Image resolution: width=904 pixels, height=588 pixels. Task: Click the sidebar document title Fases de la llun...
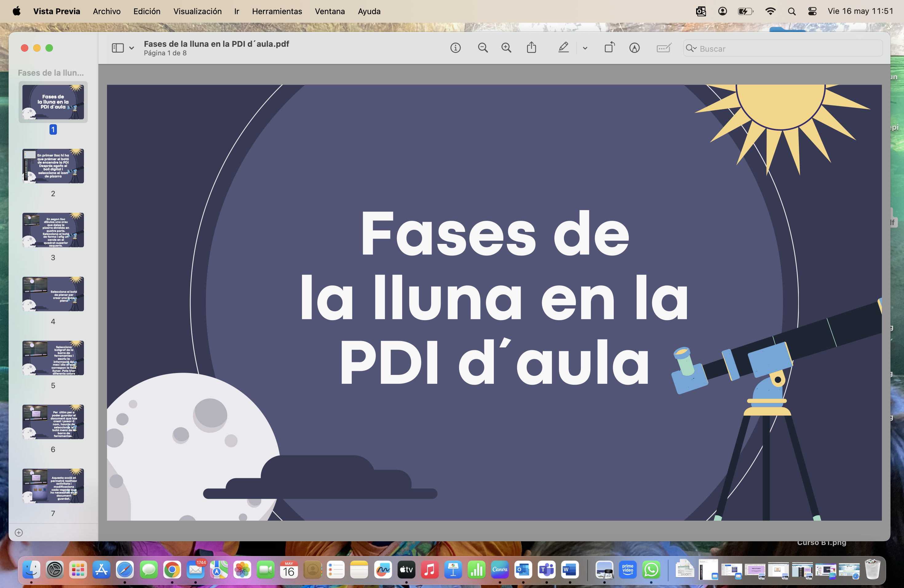pyautogui.click(x=51, y=73)
